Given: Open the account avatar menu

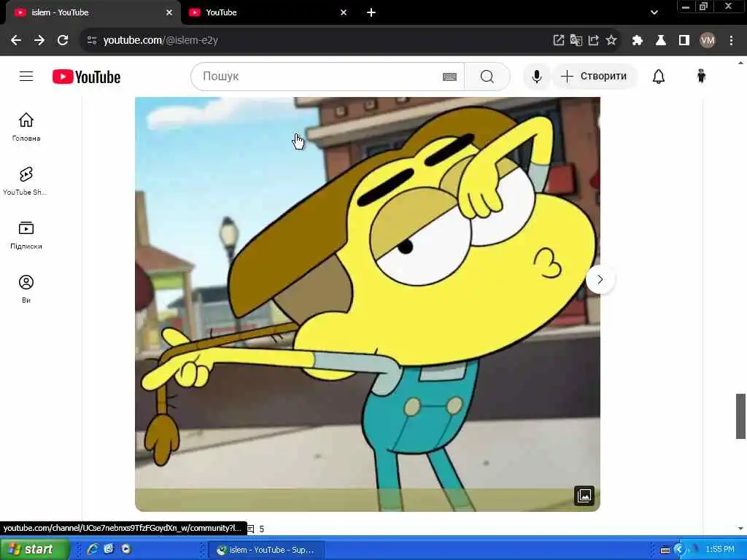Looking at the screenshot, I should coord(701,76).
